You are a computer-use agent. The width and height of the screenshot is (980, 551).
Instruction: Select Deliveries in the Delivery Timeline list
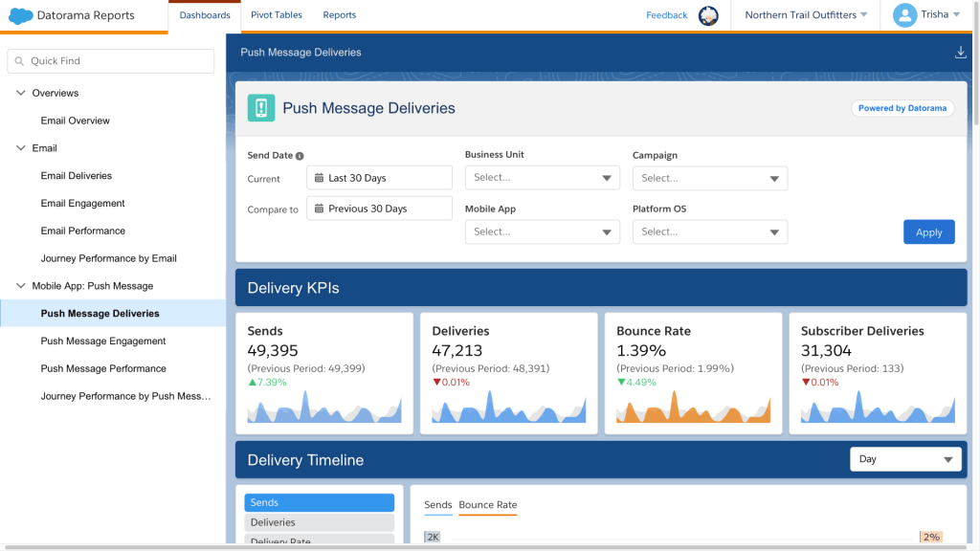tap(319, 522)
